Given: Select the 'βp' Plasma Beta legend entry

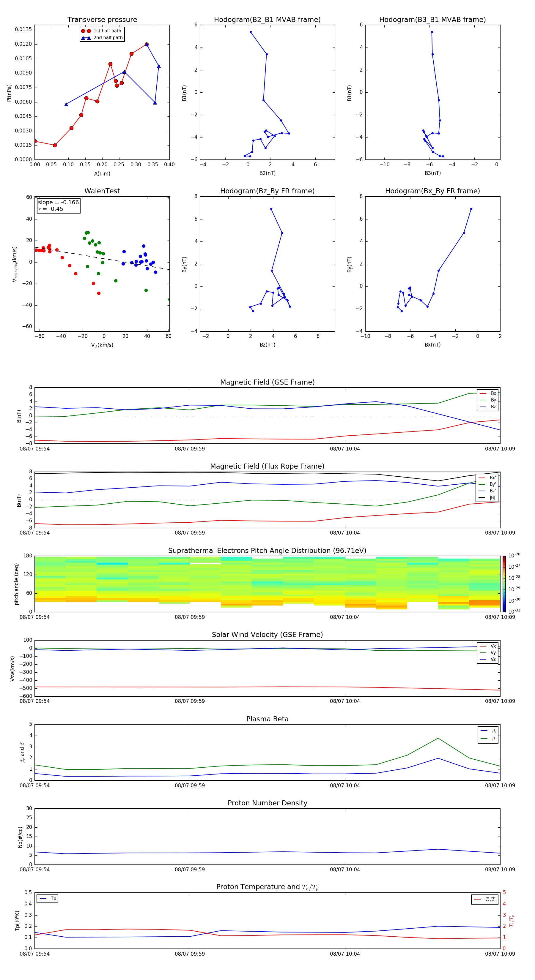Looking at the screenshot, I should pos(488,731).
